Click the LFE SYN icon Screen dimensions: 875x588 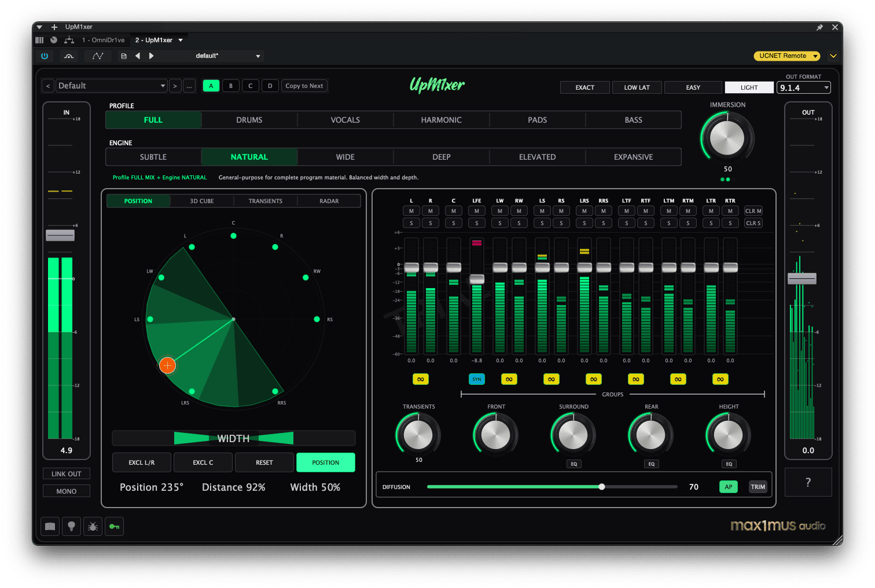[477, 379]
